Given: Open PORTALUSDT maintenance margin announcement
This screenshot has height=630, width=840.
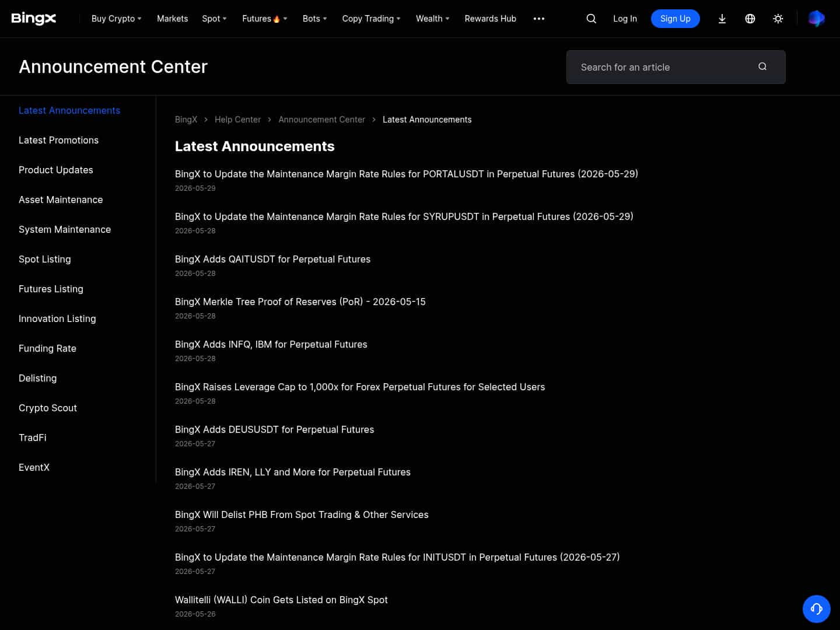Looking at the screenshot, I should point(407,174).
